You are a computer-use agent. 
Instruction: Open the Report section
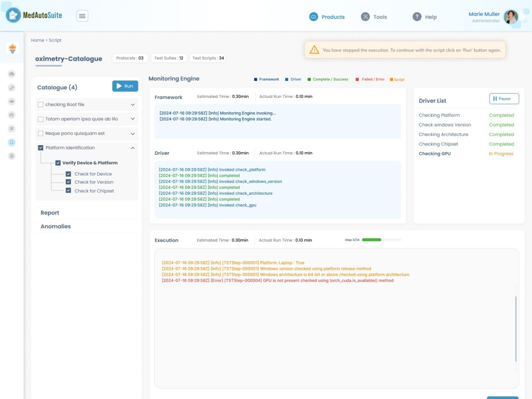[x=50, y=213]
